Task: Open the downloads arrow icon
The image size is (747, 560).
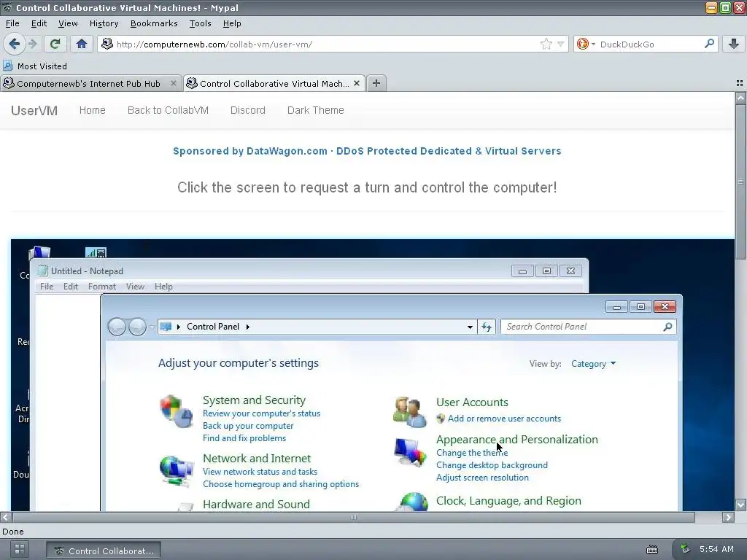Action: [x=734, y=44]
